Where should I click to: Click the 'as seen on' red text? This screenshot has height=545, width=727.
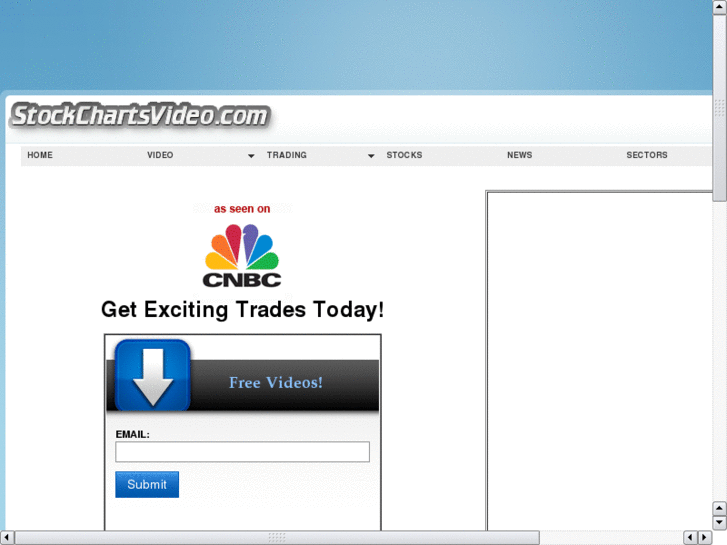(x=242, y=209)
